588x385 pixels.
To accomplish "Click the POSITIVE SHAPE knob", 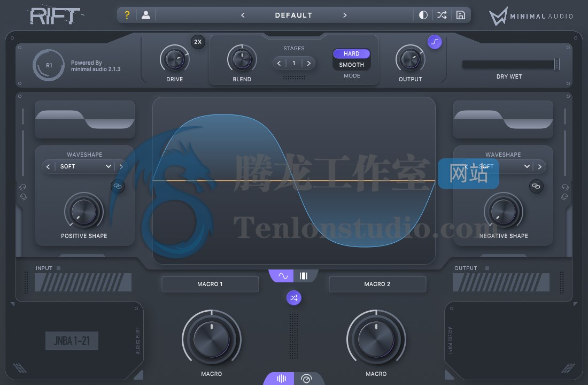I will click(84, 211).
